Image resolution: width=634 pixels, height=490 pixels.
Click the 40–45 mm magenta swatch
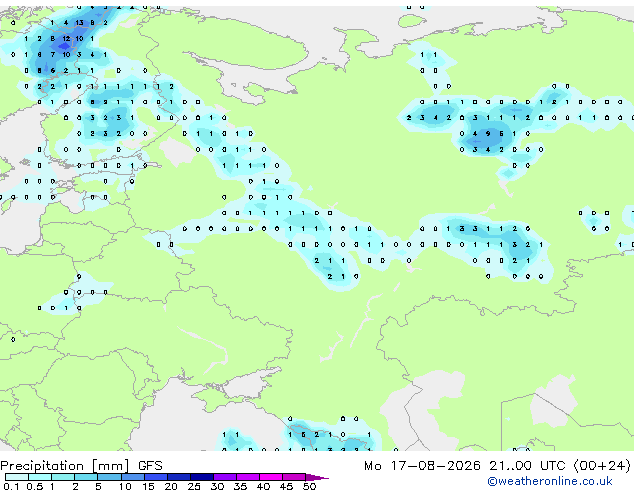pos(271,477)
